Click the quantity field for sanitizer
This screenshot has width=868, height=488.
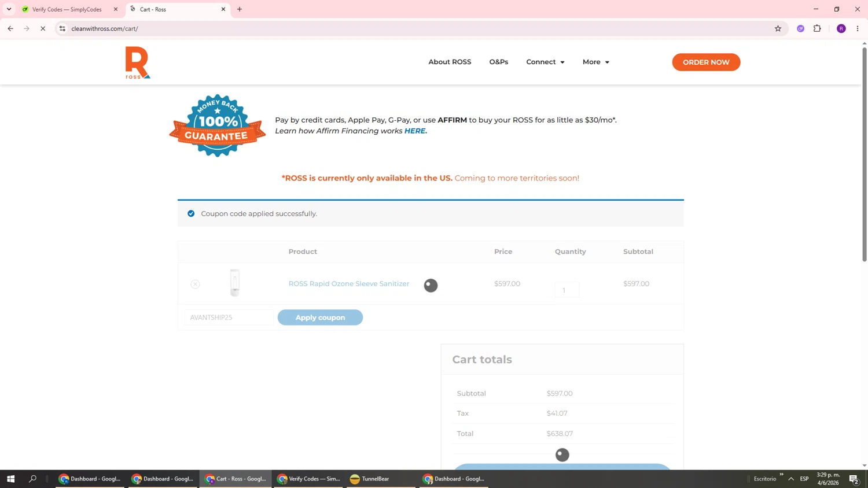coord(567,290)
